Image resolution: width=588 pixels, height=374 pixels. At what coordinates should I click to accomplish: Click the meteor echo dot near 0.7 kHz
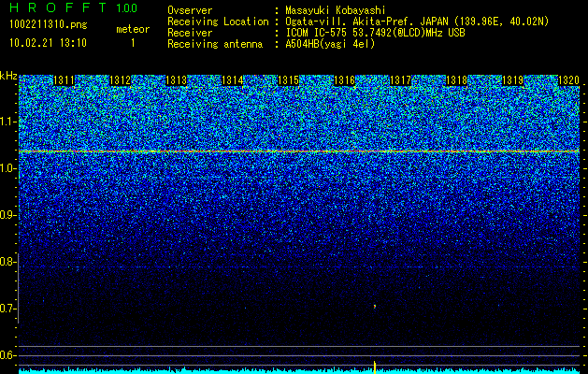pos(374,307)
